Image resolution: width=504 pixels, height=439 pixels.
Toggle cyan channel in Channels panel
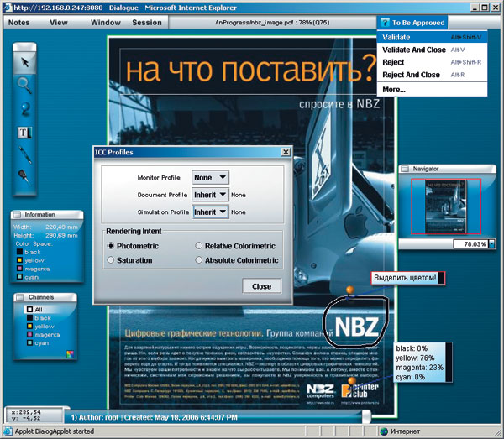(x=30, y=342)
